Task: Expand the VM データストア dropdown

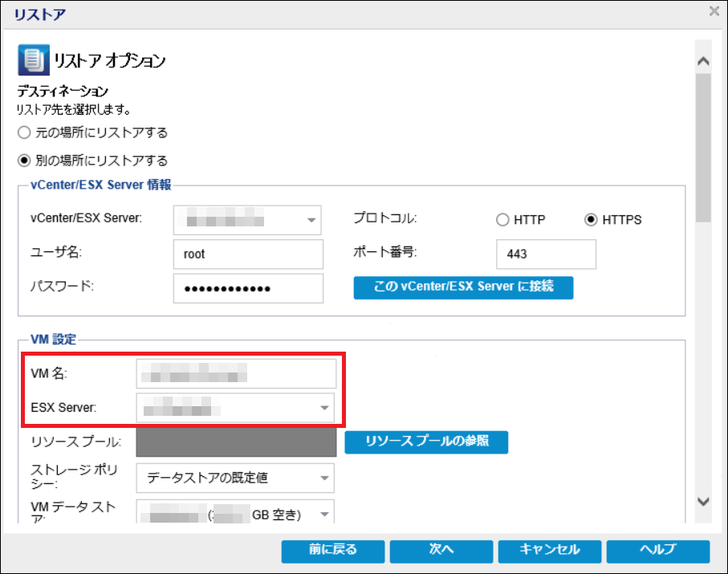Action: [324, 514]
